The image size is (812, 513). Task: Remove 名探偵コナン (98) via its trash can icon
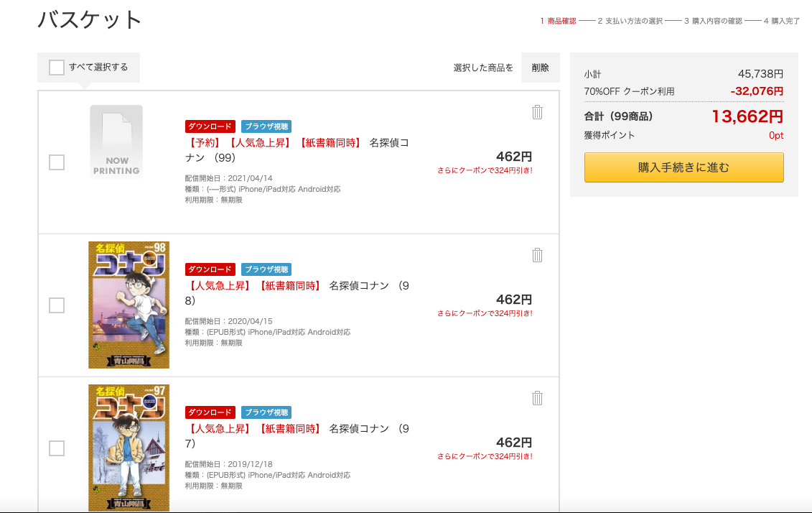point(537,255)
